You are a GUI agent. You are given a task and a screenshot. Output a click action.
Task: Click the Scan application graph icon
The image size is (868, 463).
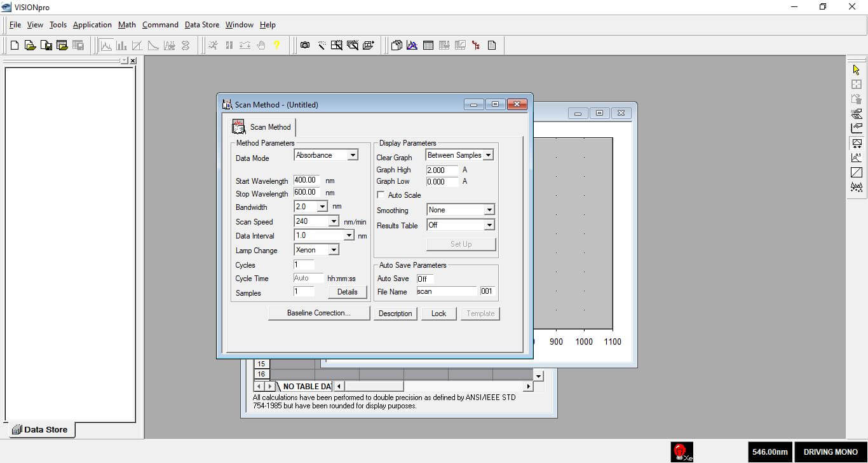coord(106,45)
